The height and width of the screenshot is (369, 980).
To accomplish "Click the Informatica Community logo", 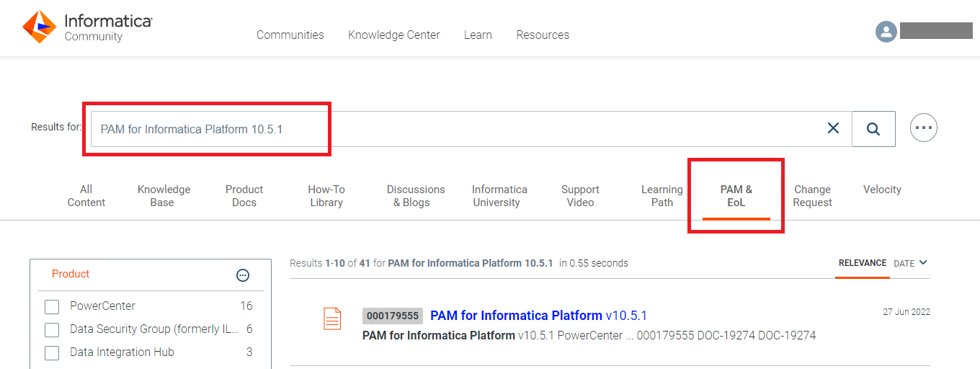I will (87, 27).
